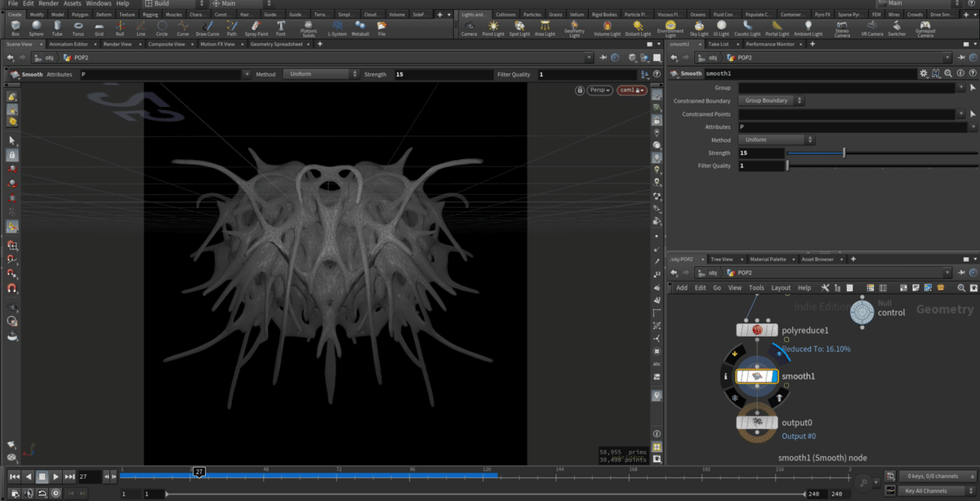
Task: Add an Environment Light from shelf
Action: (x=670, y=29)
